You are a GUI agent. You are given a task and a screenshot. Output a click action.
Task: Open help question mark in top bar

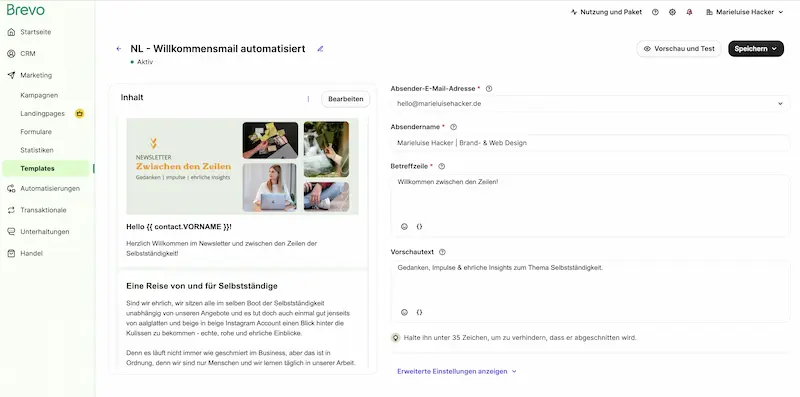(x=655, y=12)
